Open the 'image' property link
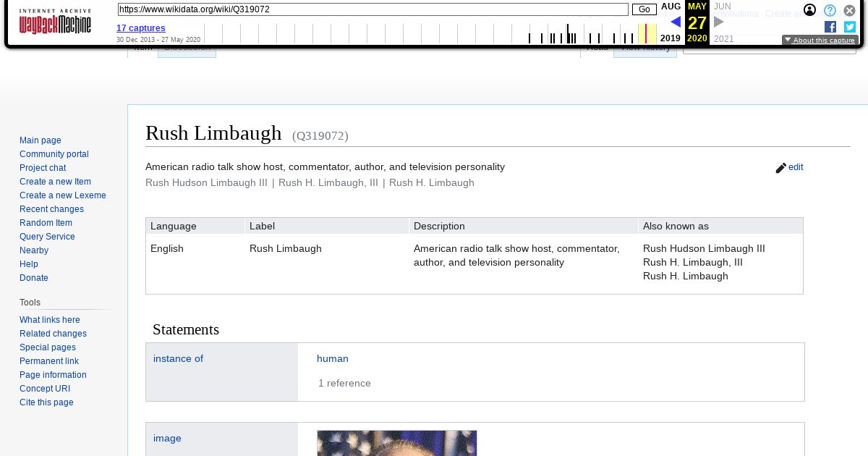 point(167,438)
